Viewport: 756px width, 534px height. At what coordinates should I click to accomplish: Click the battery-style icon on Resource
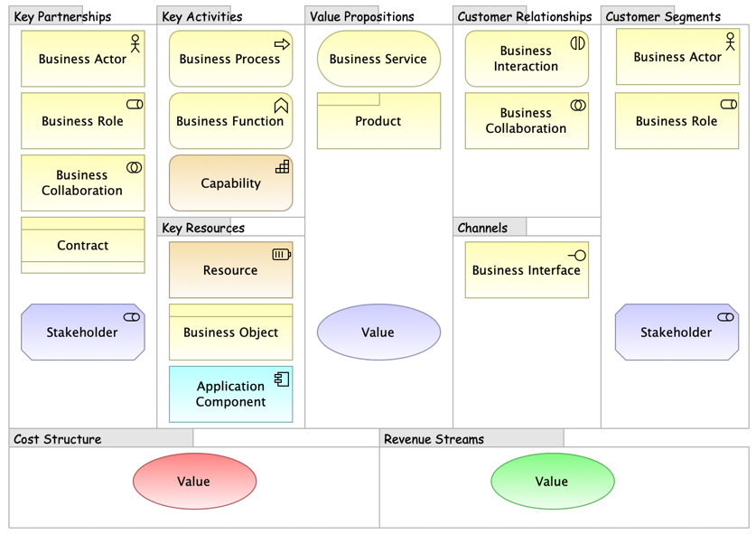282,255
